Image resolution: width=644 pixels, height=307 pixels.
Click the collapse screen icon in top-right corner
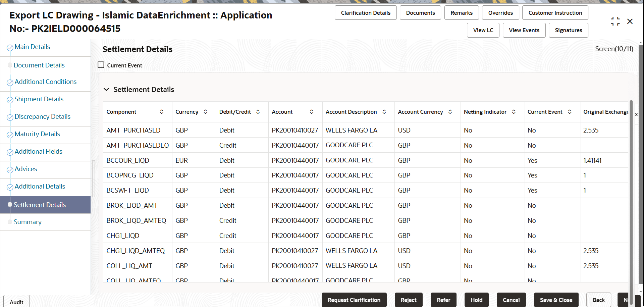tap(615, 21)
